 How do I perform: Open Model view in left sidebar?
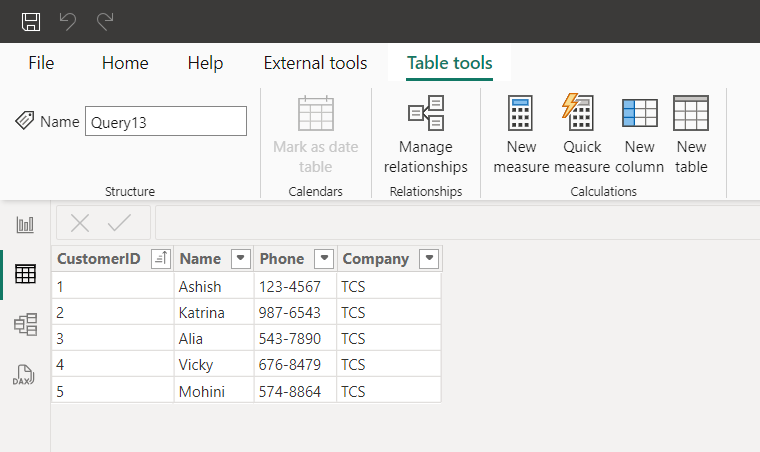point(25,324)
